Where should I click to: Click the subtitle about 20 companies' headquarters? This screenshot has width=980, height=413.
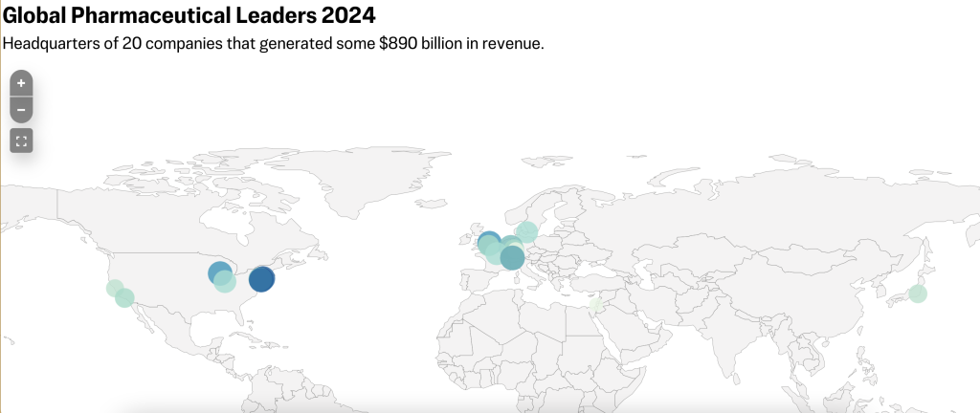tap(273, 44)
